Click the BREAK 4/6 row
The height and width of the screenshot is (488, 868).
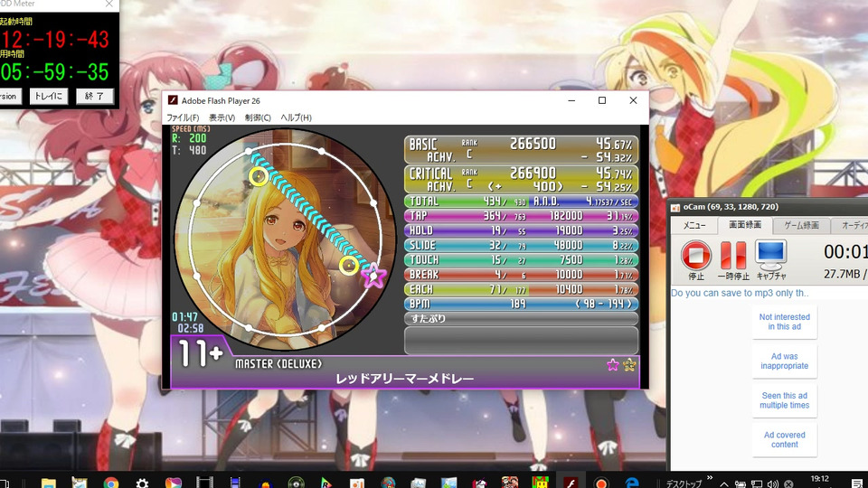[x=521, y=275]
